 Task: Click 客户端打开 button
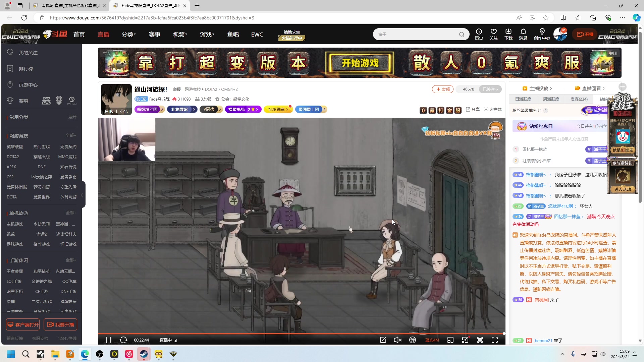(x=23, y=324)
